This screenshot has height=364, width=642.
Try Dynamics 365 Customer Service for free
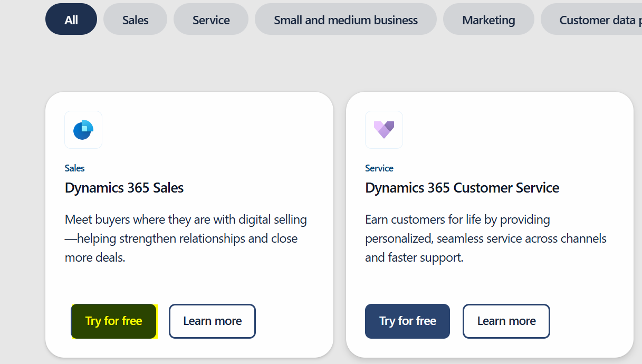(x=407, y=321)
